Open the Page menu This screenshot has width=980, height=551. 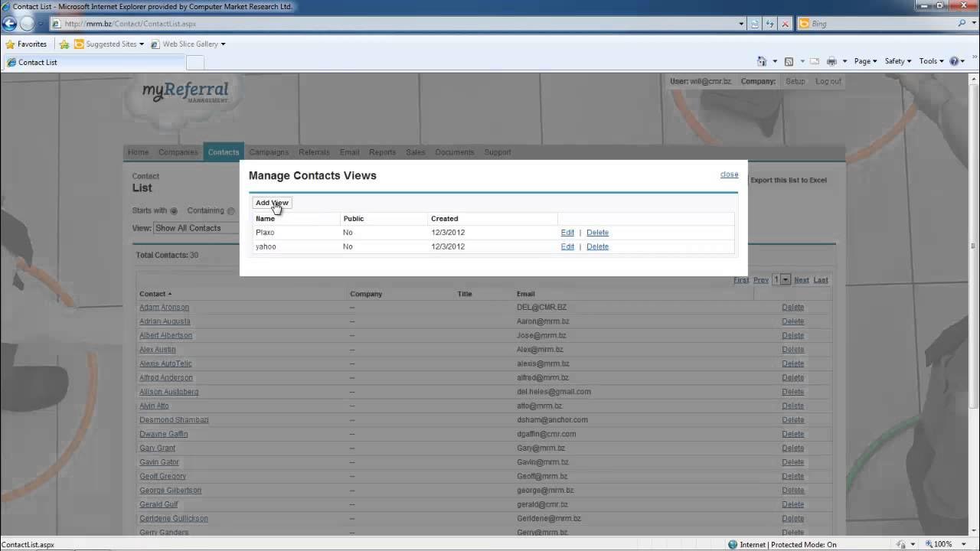(x=865, y=61)
